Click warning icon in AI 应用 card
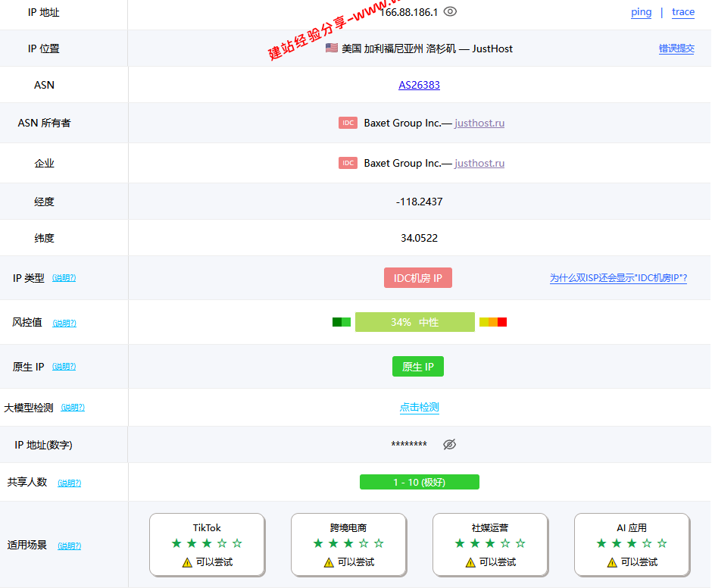Screen dimensions: 712x588 [x=612, y=562]
